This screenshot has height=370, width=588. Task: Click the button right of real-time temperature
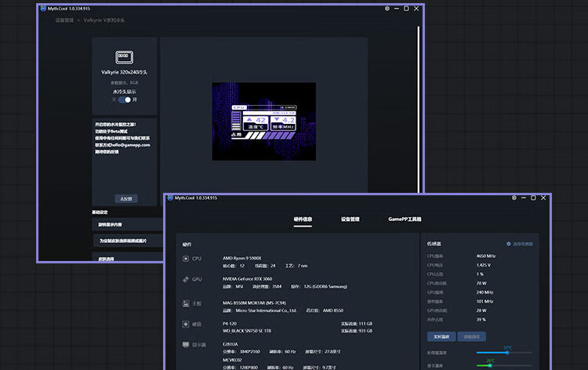point(471,336)
